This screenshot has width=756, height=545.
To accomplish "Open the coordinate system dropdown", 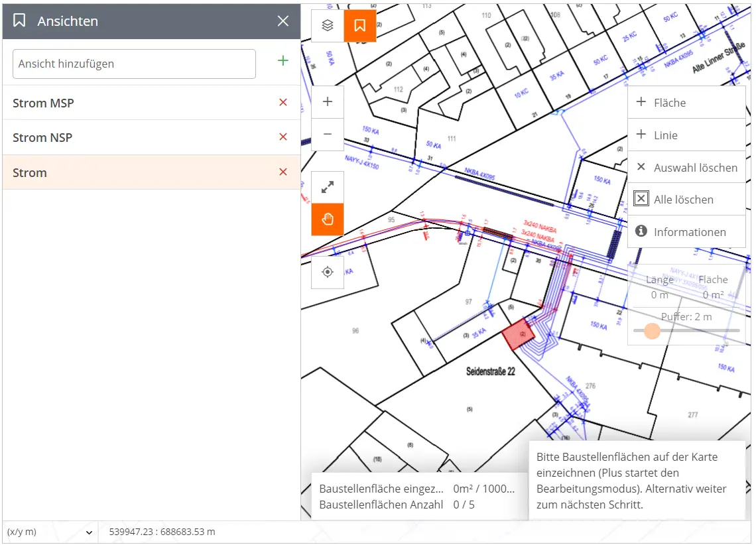I will click(x=50, y=532).
